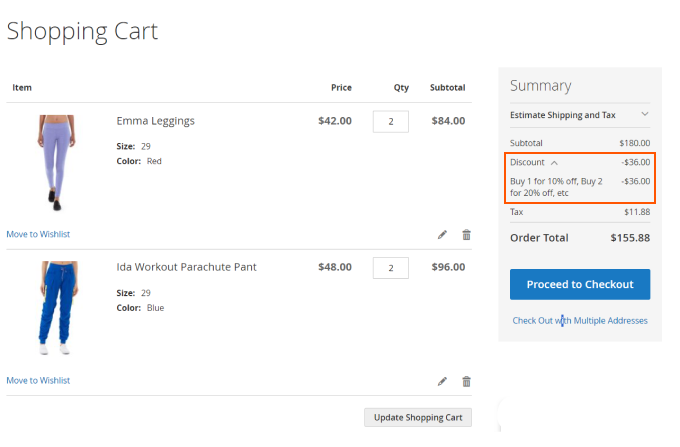This screenshot has height=447, width=680.
Task: Click edit pencil icon for Ida Workout Pant
Action: [443, 381]
